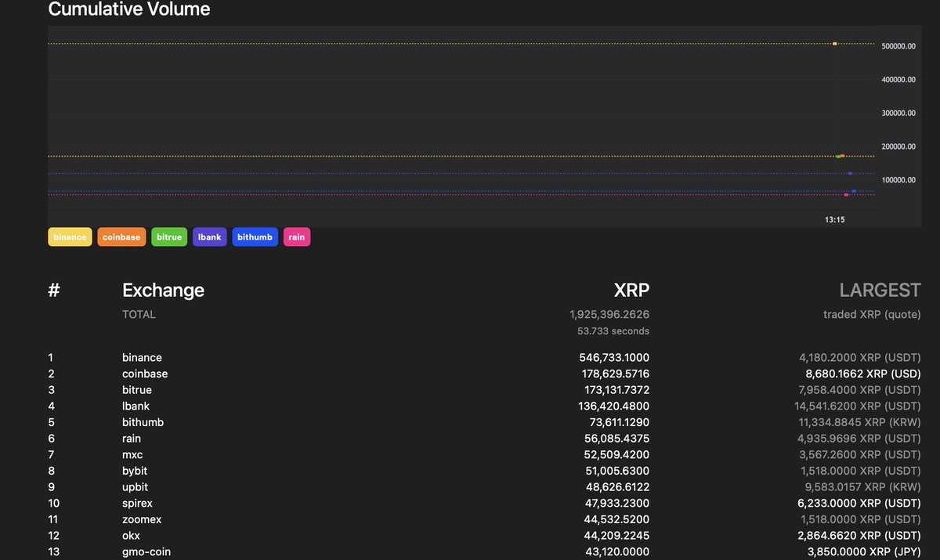Click the 500000.00 axis label
The height and width of the screenshot is (560, 940).
(898, 46)
